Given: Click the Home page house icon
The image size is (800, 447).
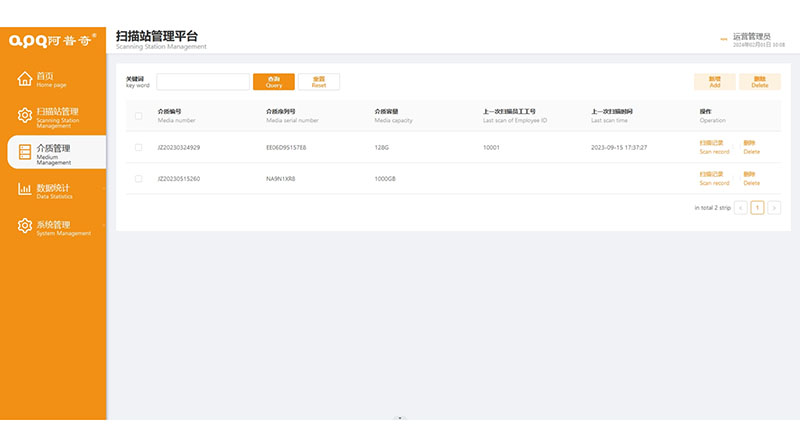Looking at the screenshot, I should pyautogui.click(x=25, y=79).
